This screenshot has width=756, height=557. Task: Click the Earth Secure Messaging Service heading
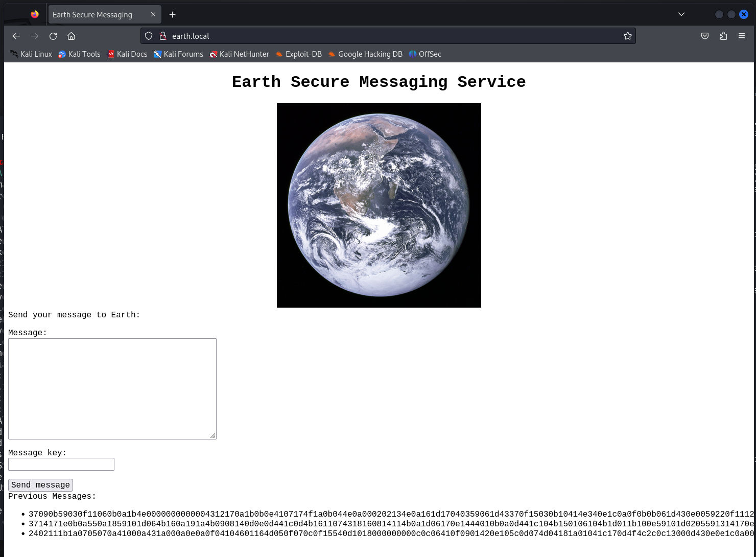tap(379, 82)
